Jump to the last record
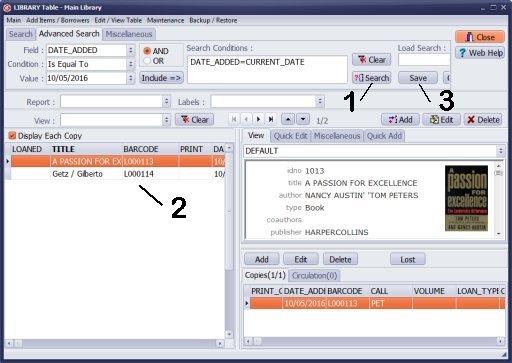The width and height of the screenshot is (512, 363). click(270, 119)
